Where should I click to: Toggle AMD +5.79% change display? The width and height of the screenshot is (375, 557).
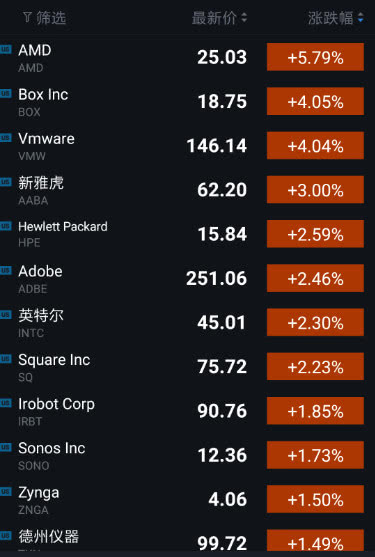[315, 57]
